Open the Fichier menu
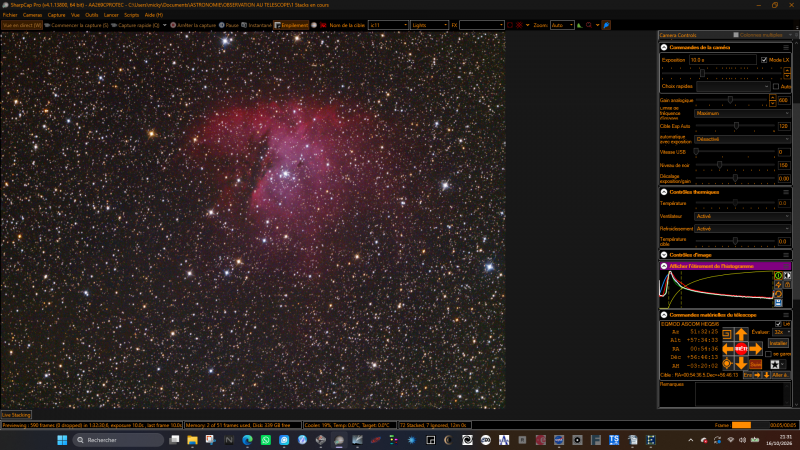 10,15
